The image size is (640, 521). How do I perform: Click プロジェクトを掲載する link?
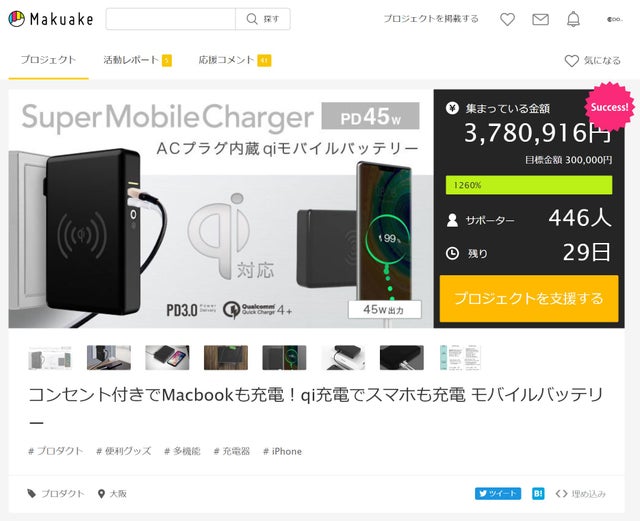(x=431, y=19)
